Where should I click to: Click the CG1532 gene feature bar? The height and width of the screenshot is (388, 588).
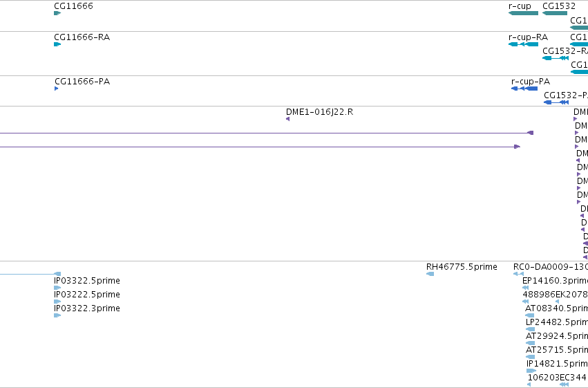[555, 13]
